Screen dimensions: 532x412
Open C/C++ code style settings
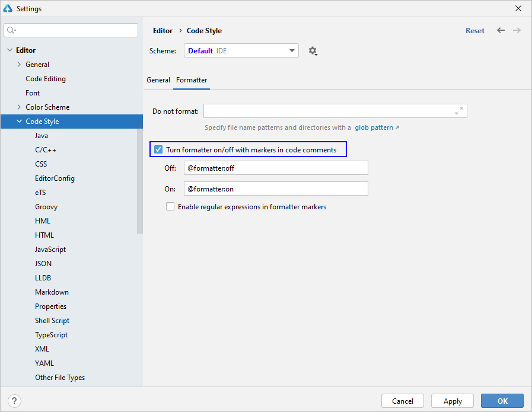click(x=46, y=150)
